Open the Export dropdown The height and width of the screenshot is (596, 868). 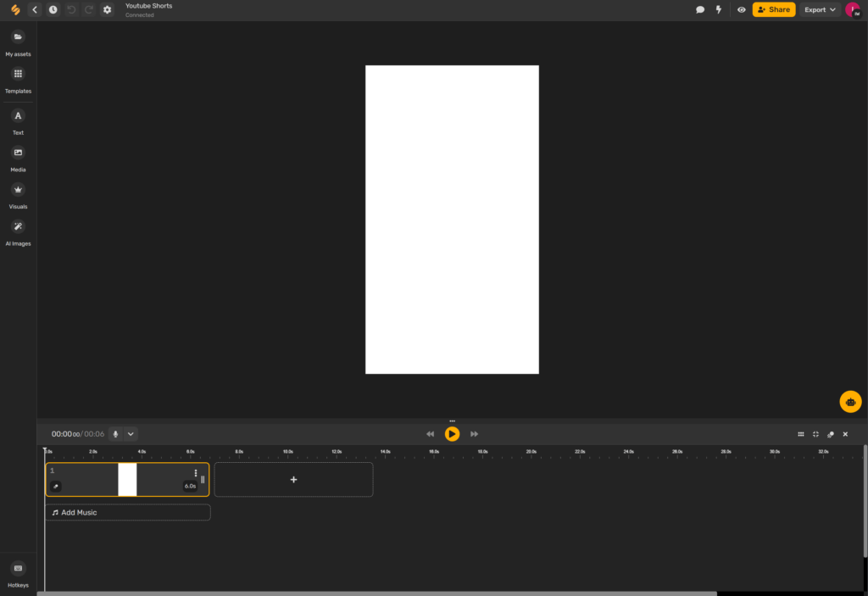click(x=820, y=9)
